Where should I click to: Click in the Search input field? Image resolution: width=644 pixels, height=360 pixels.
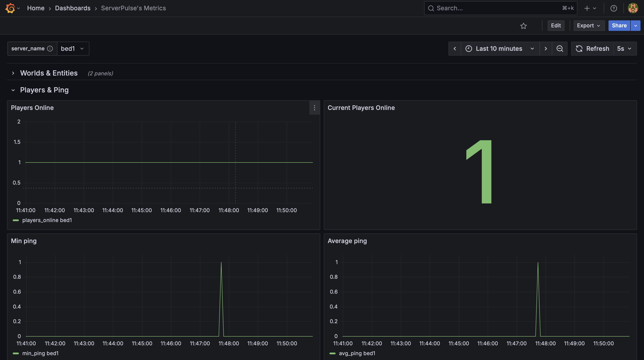coord(497,8)
